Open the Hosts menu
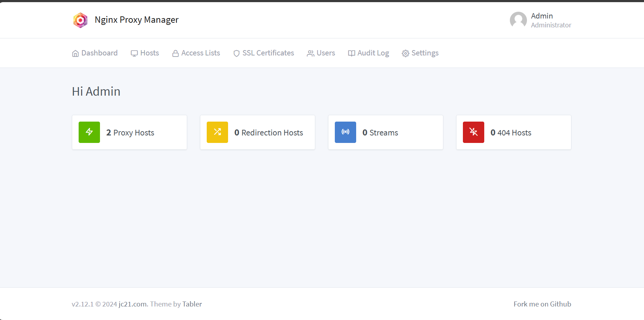 [x=145, y=53]
